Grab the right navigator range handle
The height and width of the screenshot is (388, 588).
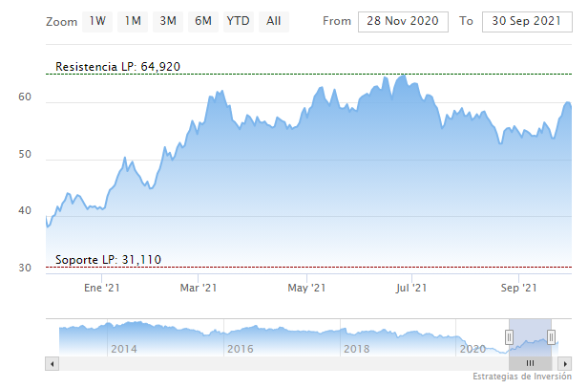[x=552, y=336]
